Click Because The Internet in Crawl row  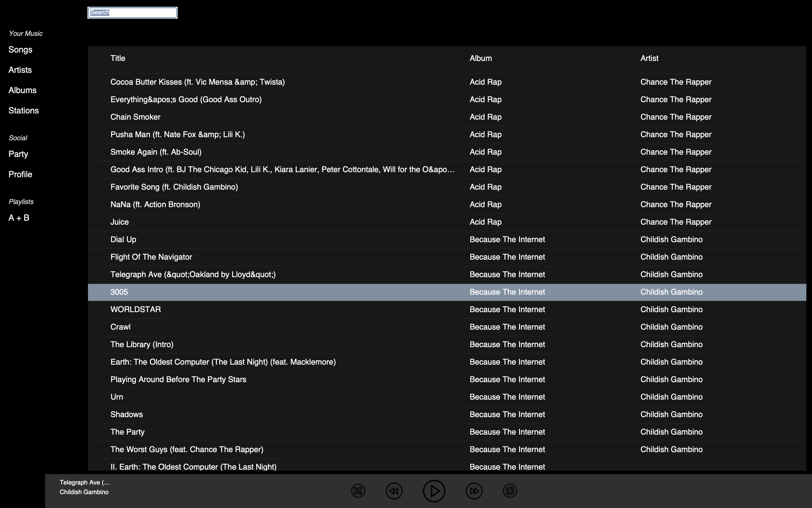(x=507, y=327)
